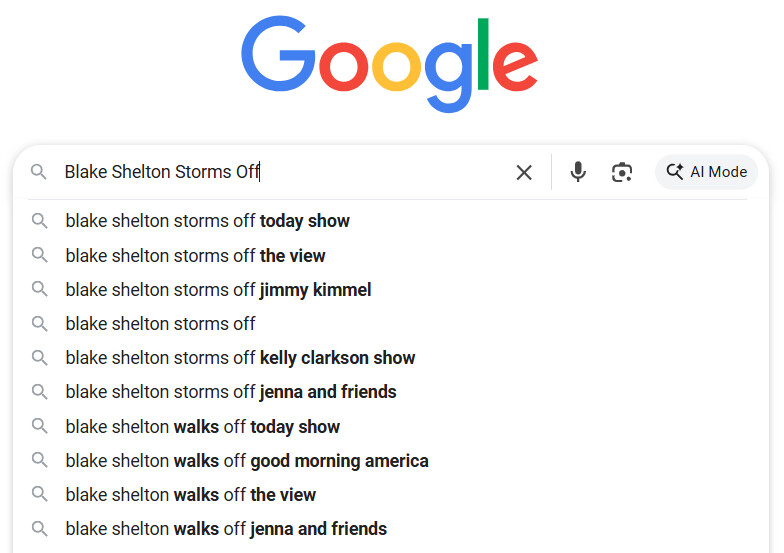784x553 pixels.
Task: Choose 'walks off good morning america' suggestion
Action: click(x=247, y=461)
